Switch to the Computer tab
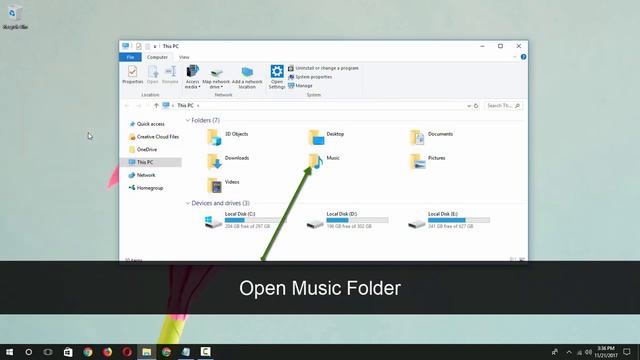 pos(157,57)
